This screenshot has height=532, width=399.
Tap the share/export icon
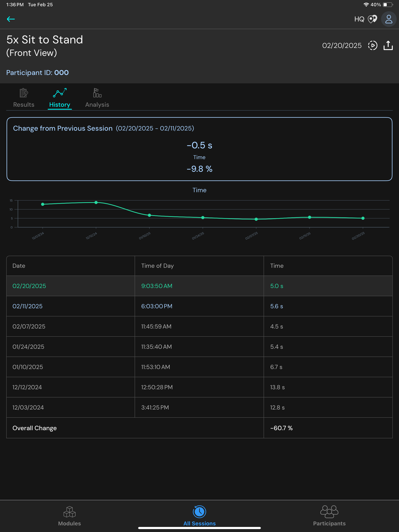[x=388, y=45]
